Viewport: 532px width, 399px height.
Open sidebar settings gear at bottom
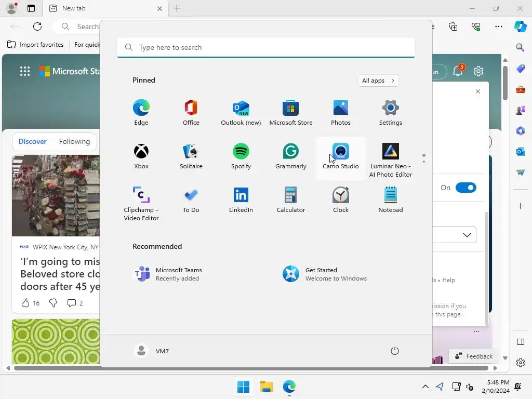[520, 363]
